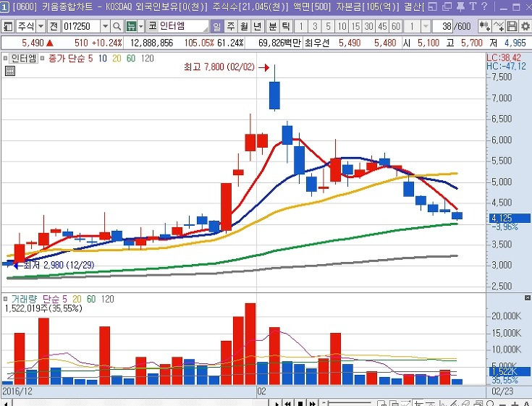The height and width of the screenshot is (406, 532).
Task: Click the stock search magnifier icon
Action: point(117,26)
